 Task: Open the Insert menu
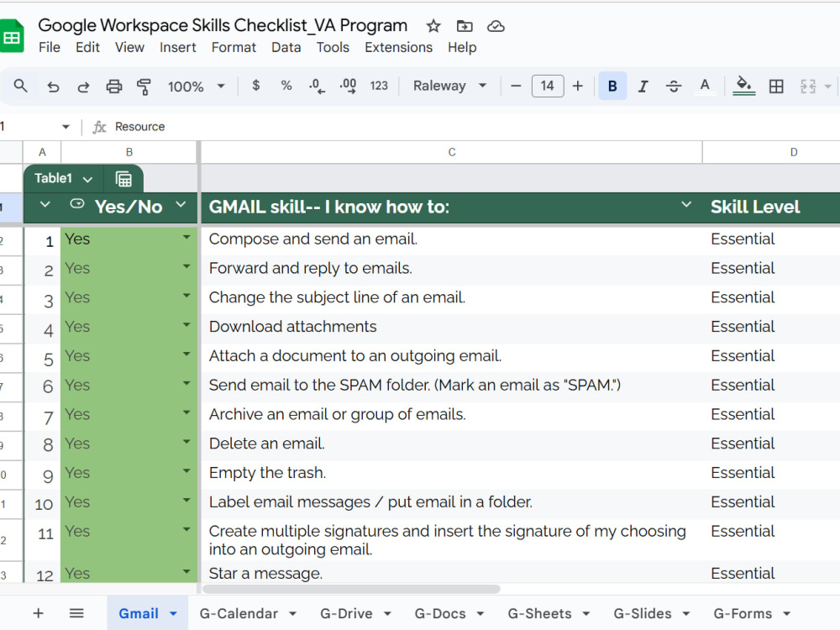178,48
